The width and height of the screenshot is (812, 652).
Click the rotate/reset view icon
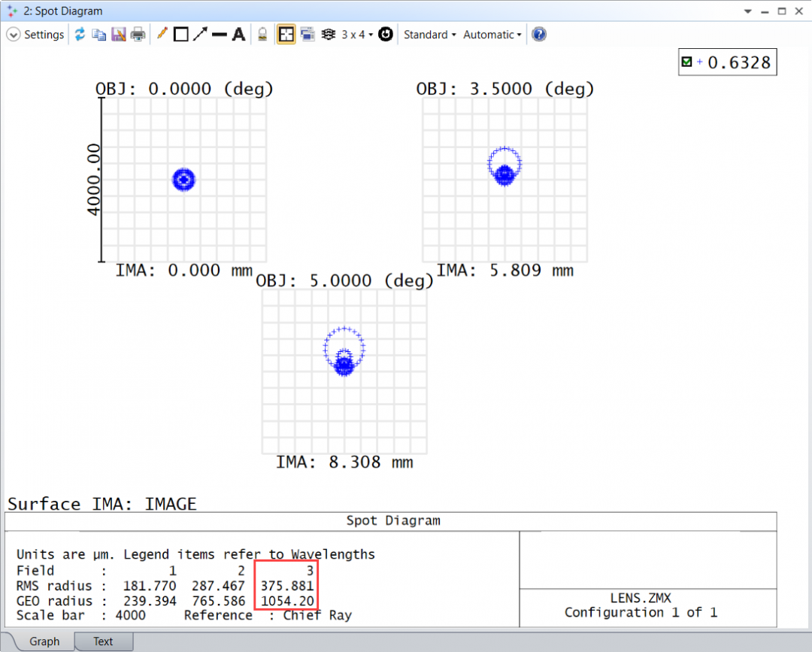(385, 34)
